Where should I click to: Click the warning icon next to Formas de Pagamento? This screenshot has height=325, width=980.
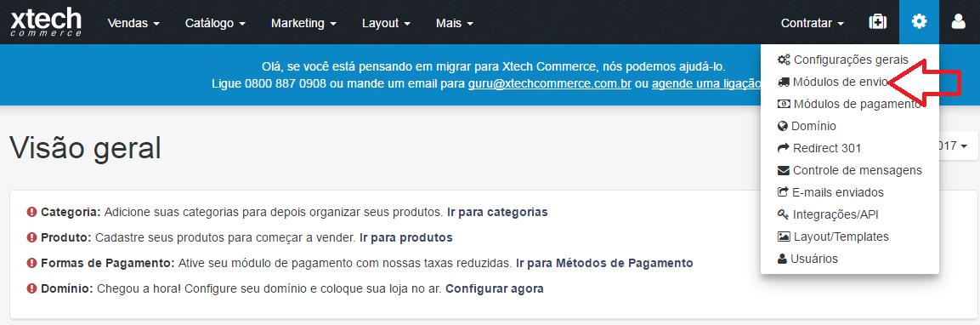point(32,263)
